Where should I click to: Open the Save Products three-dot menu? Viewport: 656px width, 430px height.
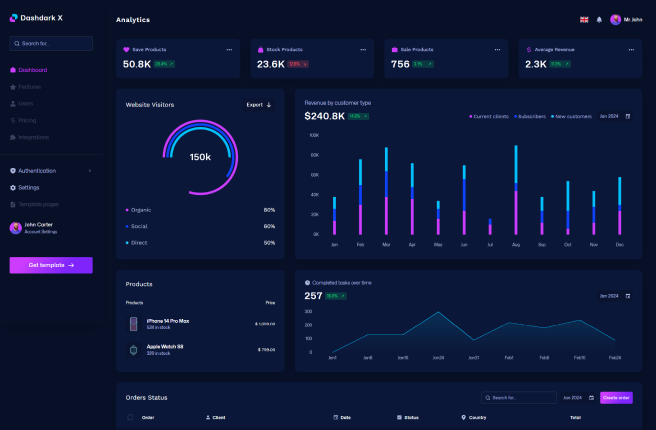click(229, 49)
